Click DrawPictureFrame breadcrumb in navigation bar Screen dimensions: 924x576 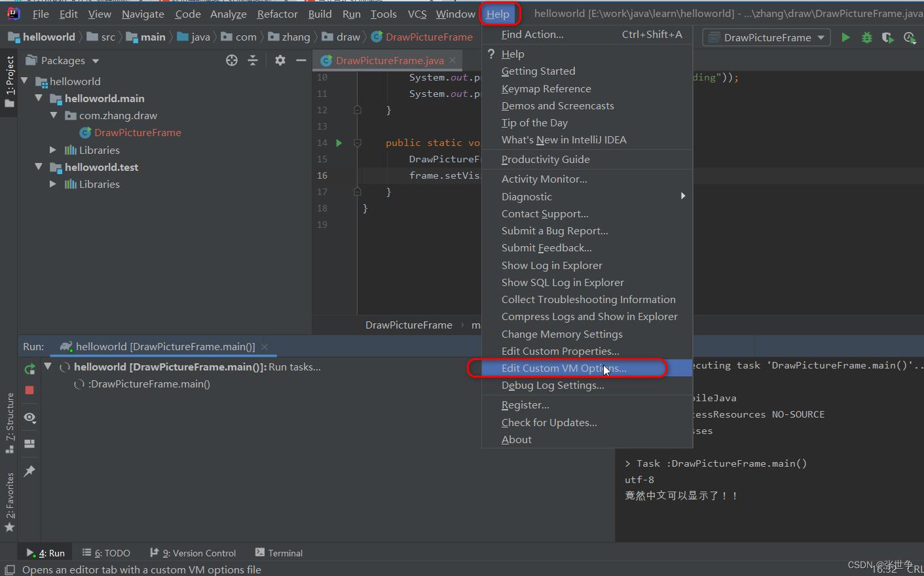coord(422,37)
